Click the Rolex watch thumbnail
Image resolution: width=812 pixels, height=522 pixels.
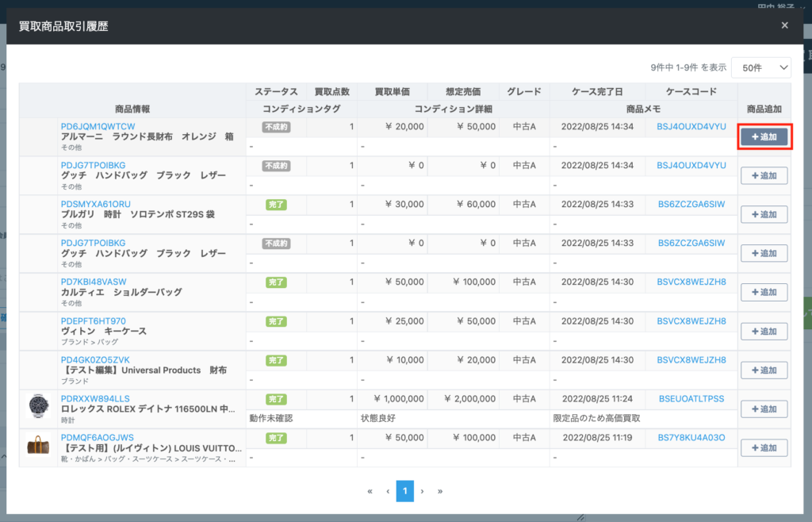[x=38, y=408]
